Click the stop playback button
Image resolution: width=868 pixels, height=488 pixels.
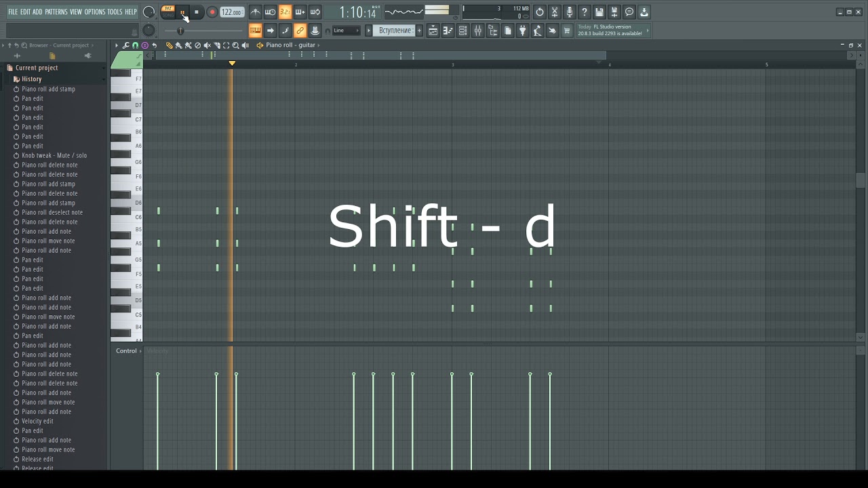point(197,12)
